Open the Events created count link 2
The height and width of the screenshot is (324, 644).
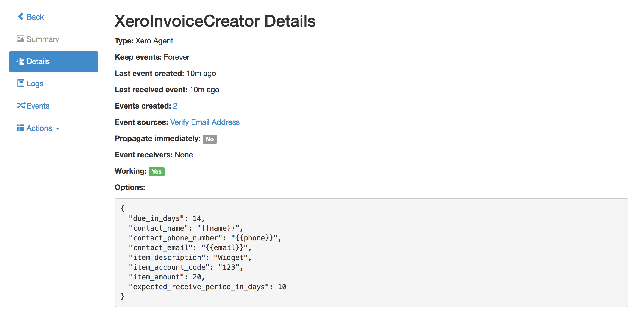pos(175,106)
